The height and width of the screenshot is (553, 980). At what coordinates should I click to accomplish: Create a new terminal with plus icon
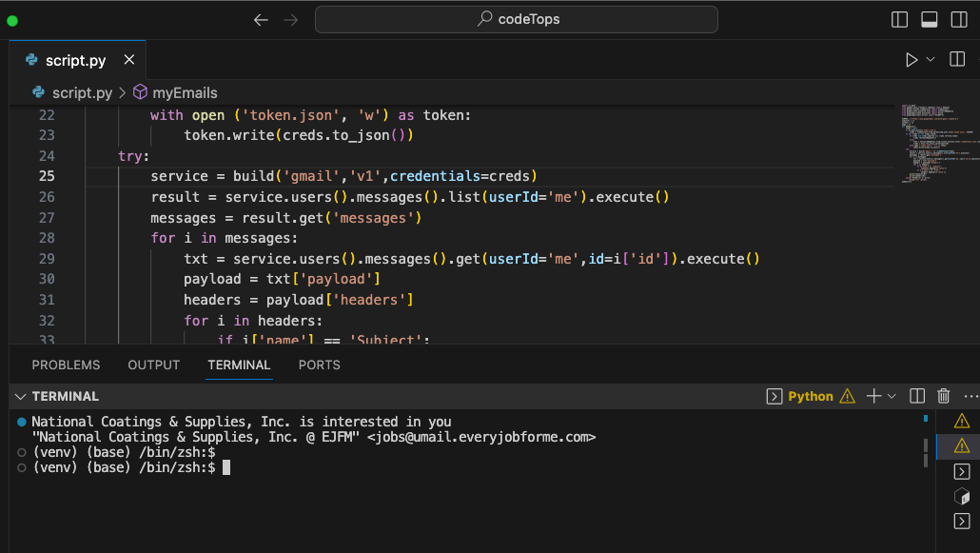(873, 396)
